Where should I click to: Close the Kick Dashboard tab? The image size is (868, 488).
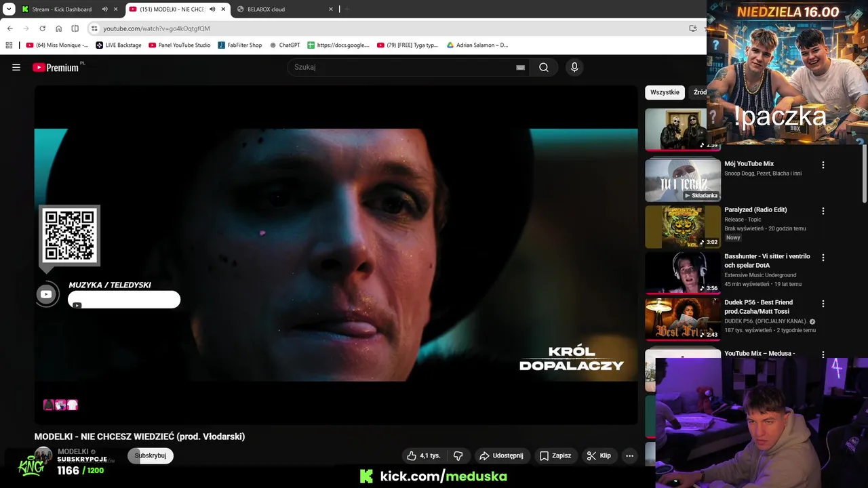click(x=115, y=9)
